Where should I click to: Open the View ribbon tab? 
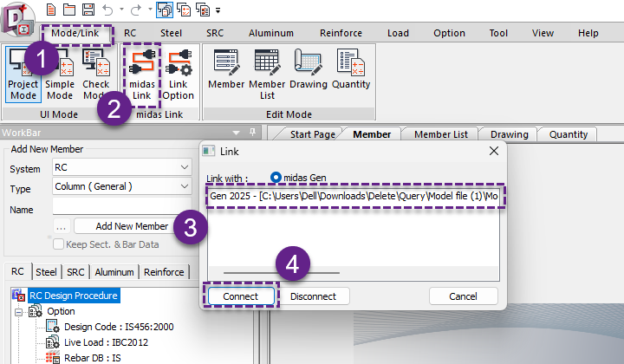pos(543,34)
